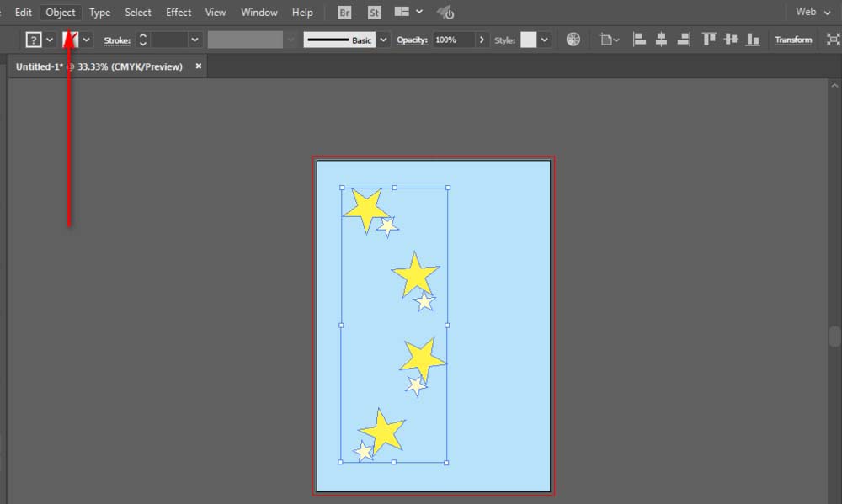Image resolution: width=842 pixels, height=504 pixels.
Task: Open the Edit menu
Action: pos(23,13)
